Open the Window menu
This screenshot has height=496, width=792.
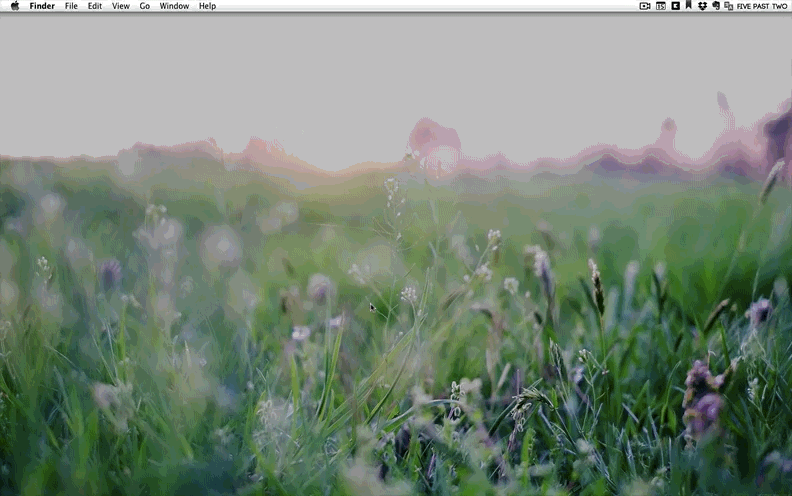(x=174, y=6)
